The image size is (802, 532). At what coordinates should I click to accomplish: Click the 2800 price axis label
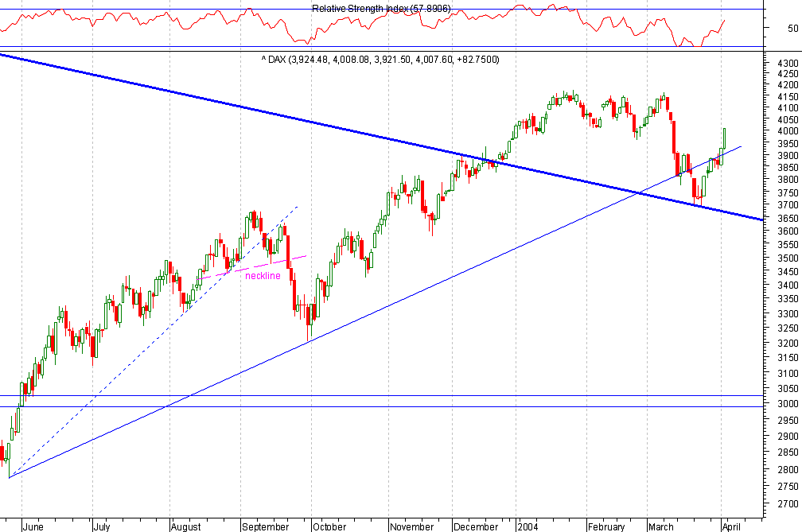[x=788, y=469]
